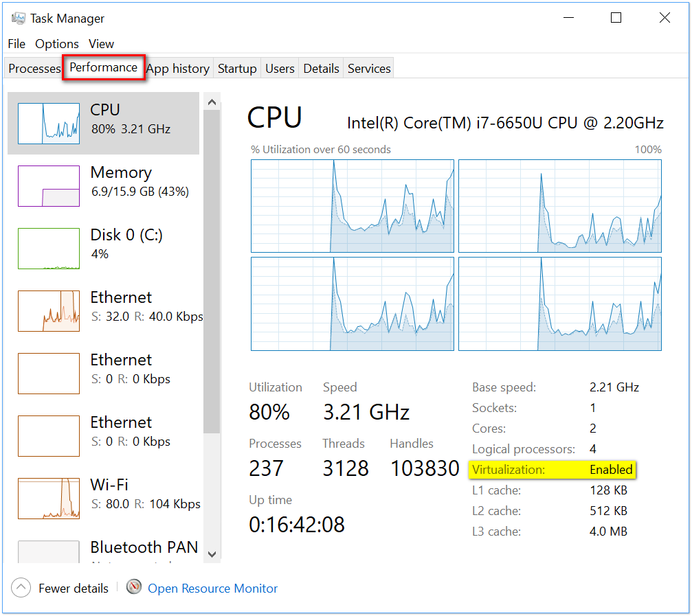Click the Up time 0:16:42:08 value

297,525
